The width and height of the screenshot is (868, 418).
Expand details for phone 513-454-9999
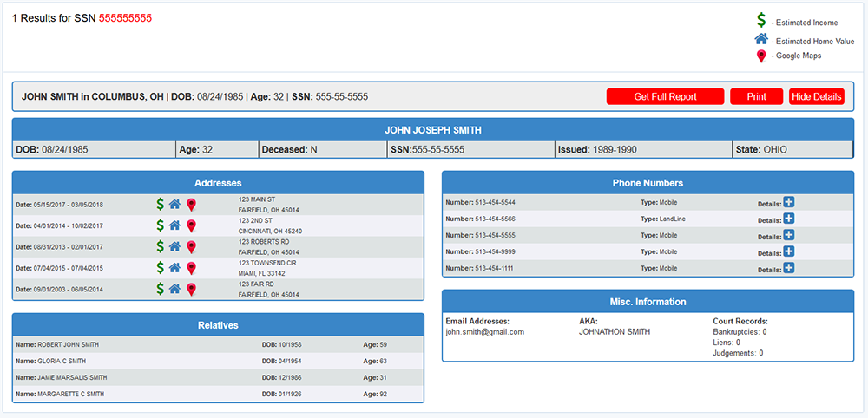click(789, 252)
